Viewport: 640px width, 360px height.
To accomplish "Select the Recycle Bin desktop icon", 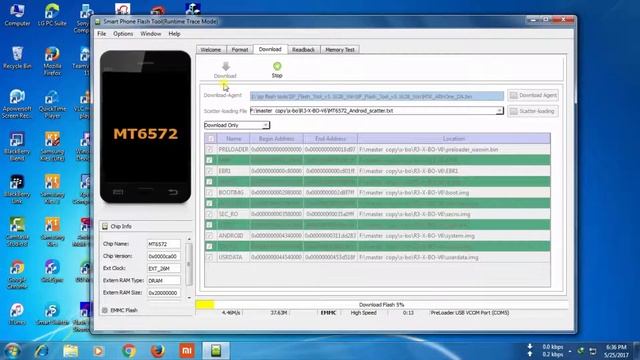I will pyautogui.click(x=17, y=58).
